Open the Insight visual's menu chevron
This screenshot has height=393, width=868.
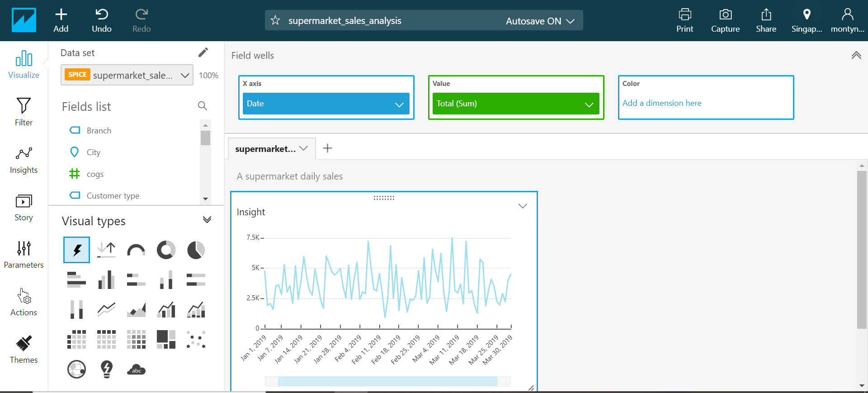[523, 206]
